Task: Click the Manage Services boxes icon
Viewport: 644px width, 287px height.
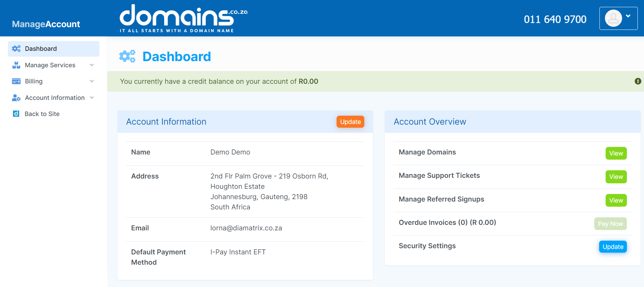Action: click(x=16, y=65)
